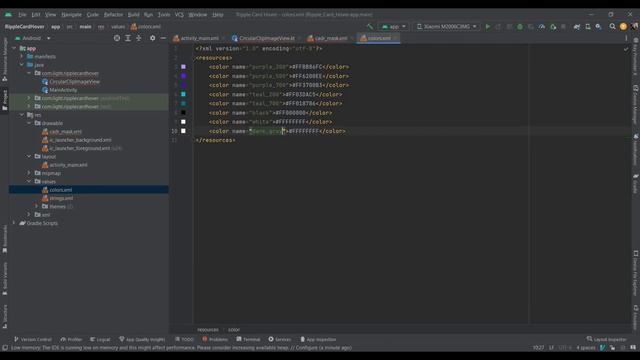Open the Navigate menu
Image resolution: width=640 pixels, height=360 pixels.
click(71, 14)
